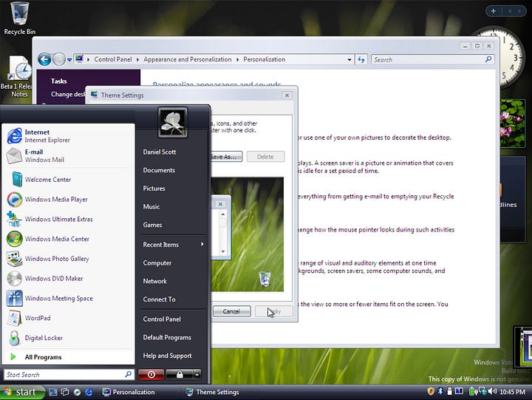Image resolution: width=532 pixels, height=400 pixels.
Task: Click security shield tray icon
Action: 431,392
